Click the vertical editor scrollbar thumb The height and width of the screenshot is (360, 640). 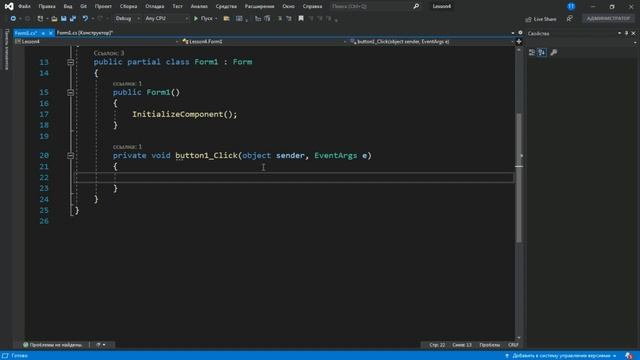point(519,178)
